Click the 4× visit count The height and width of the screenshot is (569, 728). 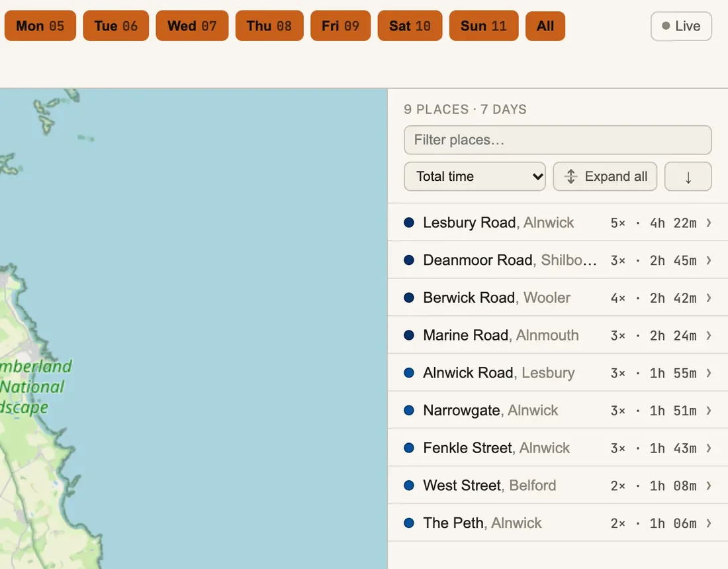click(x=618, y=299)
